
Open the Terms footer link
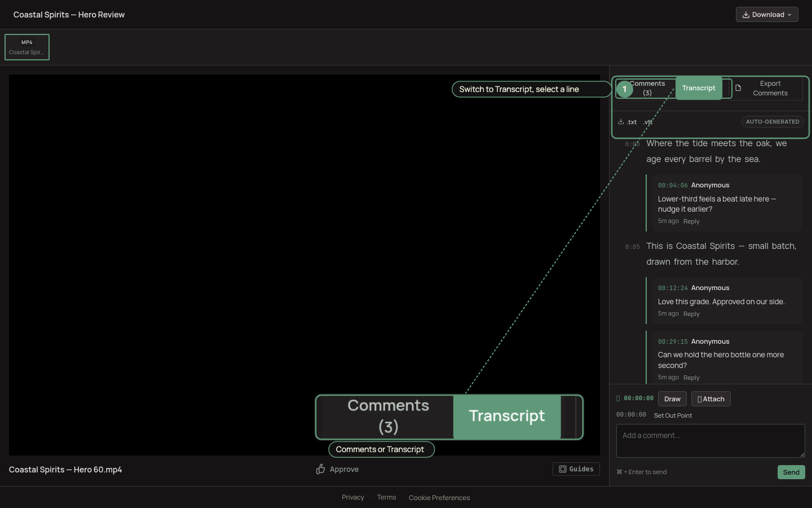386,497
